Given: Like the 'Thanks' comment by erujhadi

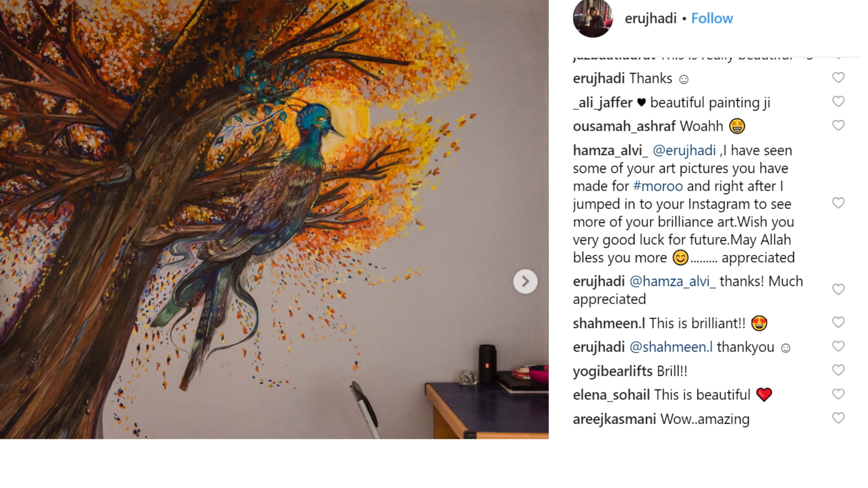Looking at the screenshot, I should pos(838,77).
